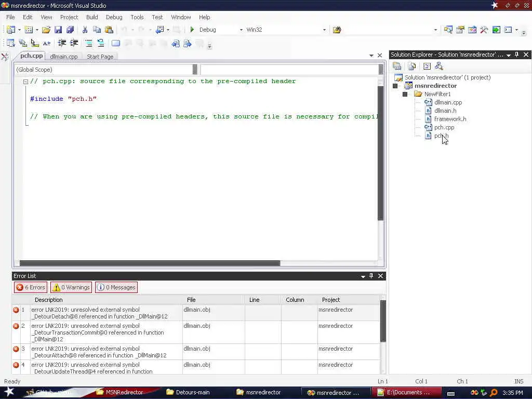The width and height of the screenshot is (532, 399).
Task: Toggle the 6 Errors filter
Action: pyautogui.click(x=31, y=287)
